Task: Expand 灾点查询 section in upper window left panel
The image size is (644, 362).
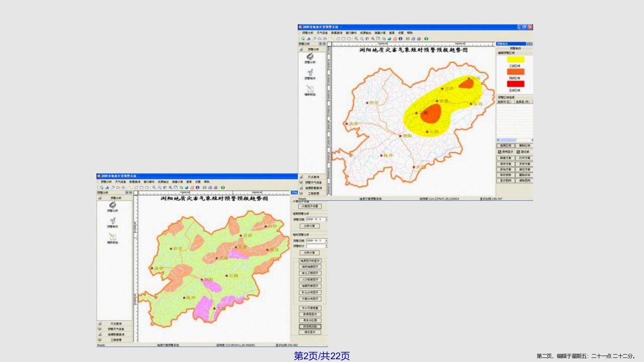Action: click(313, 177)
